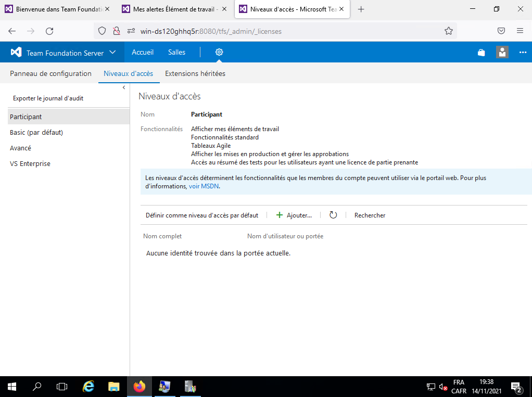Click Définir comme niveau d'accès par défaut
The height and width of the screenshot is (397, 532).
[x=201, y=215]
